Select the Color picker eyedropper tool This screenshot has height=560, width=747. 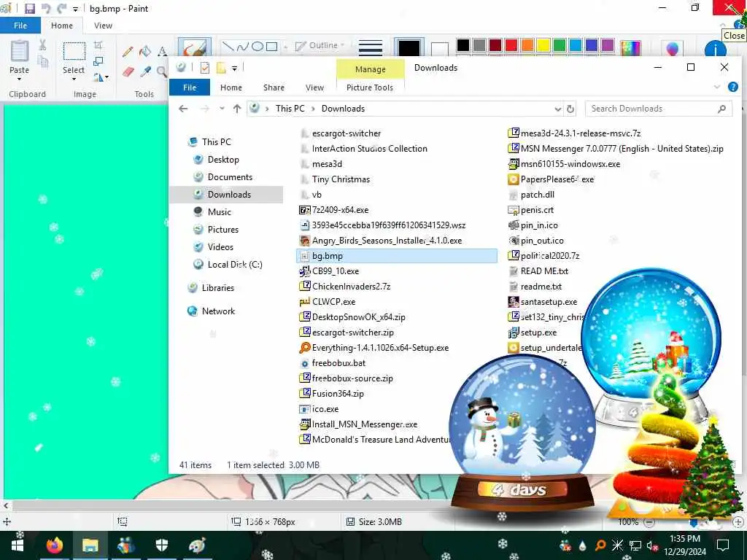145,72
